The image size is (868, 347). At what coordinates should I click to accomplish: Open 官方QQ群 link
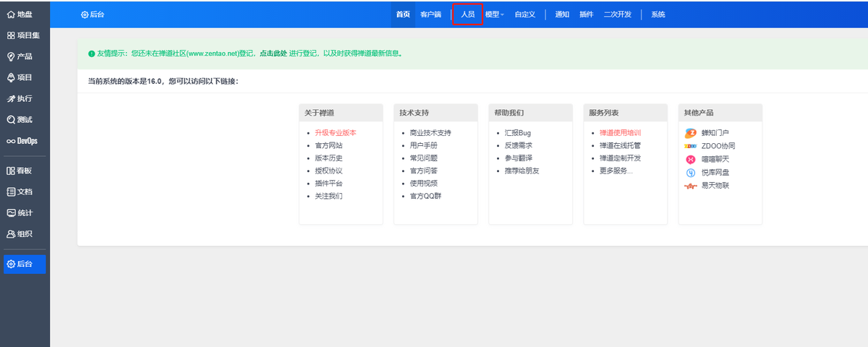click(x=425, y=197)
